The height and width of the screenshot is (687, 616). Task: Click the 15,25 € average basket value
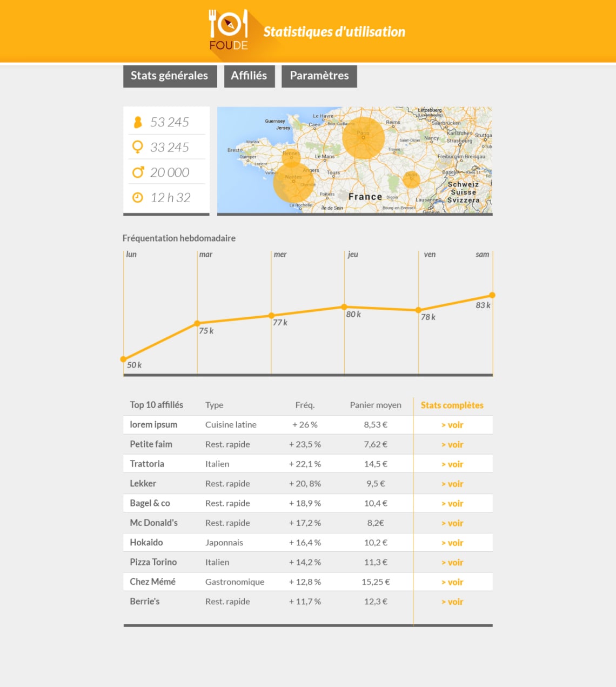(x=376, y=582)
